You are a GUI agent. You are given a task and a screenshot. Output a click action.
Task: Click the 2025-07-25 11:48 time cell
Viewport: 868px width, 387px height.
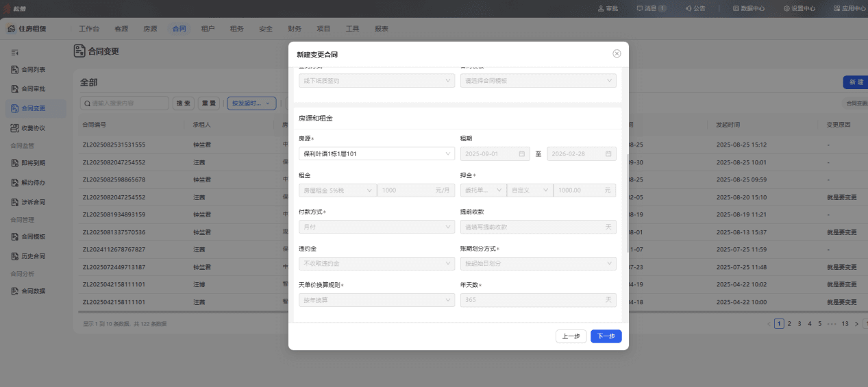[741, 266]
